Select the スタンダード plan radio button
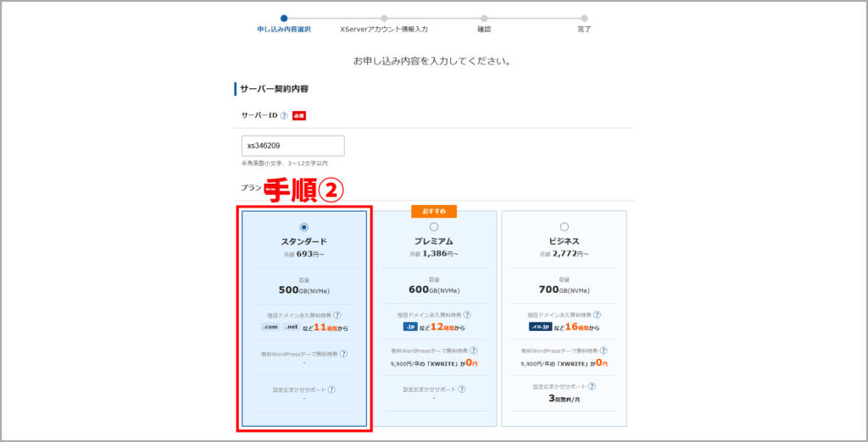868x442 pixels. click(x=304, y=227)
